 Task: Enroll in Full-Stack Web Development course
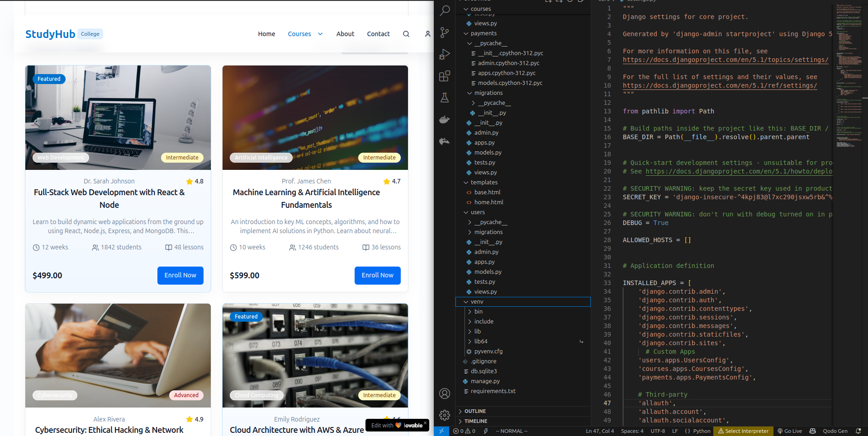point(180,275)
